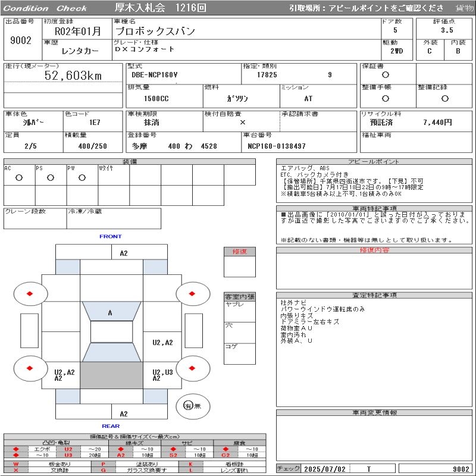Click the 抹消 inspection status

(x=152, y=123)
